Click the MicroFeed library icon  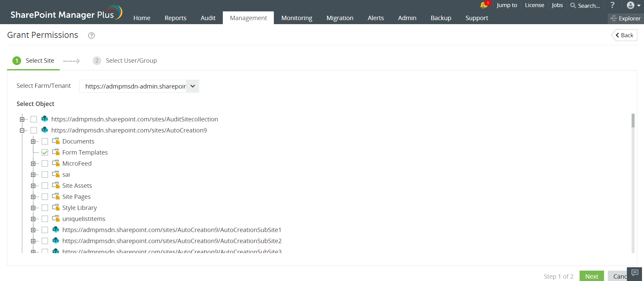coord(56,163)
